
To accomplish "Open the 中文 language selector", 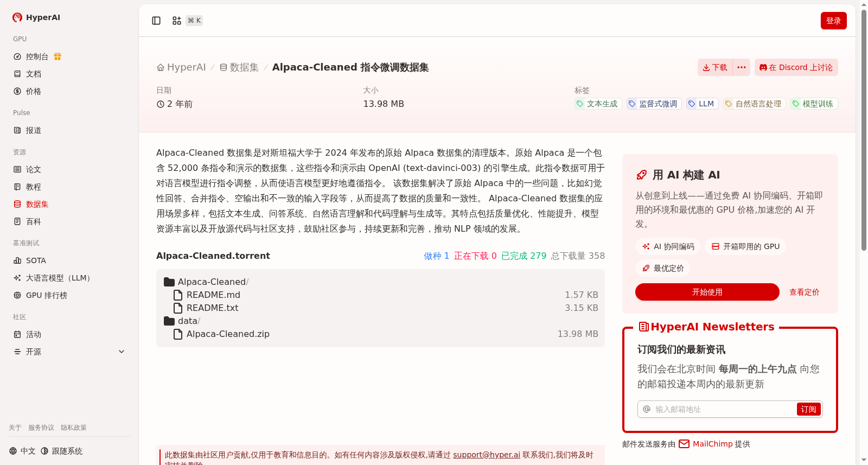I will pyautogui.click(x=22, y=451).
